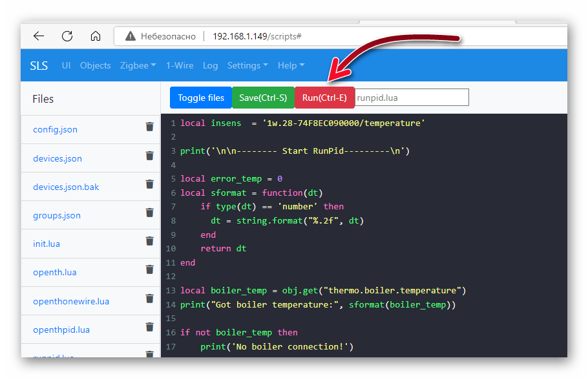
Task: Expand the Help dropdown menu
Action: 291,65
